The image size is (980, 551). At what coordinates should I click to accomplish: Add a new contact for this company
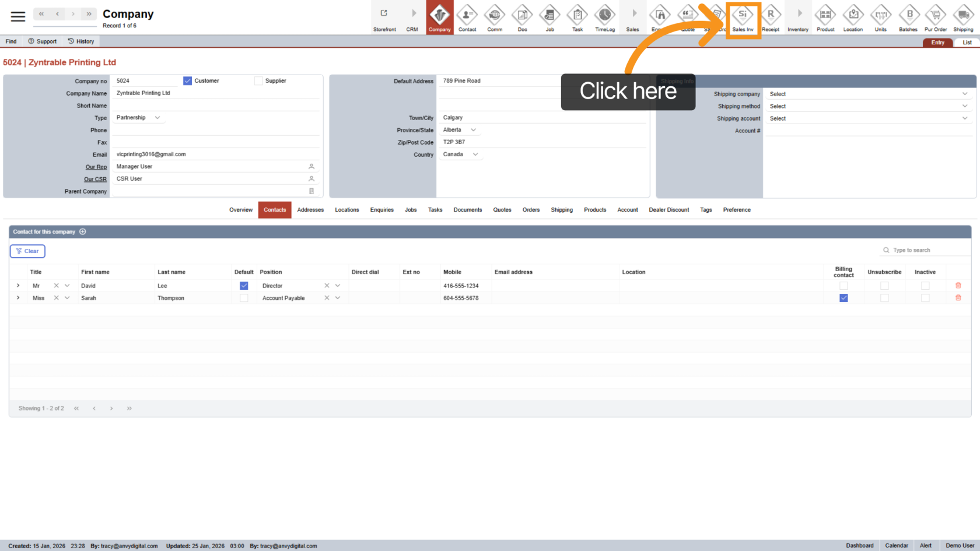click(83, 232)
